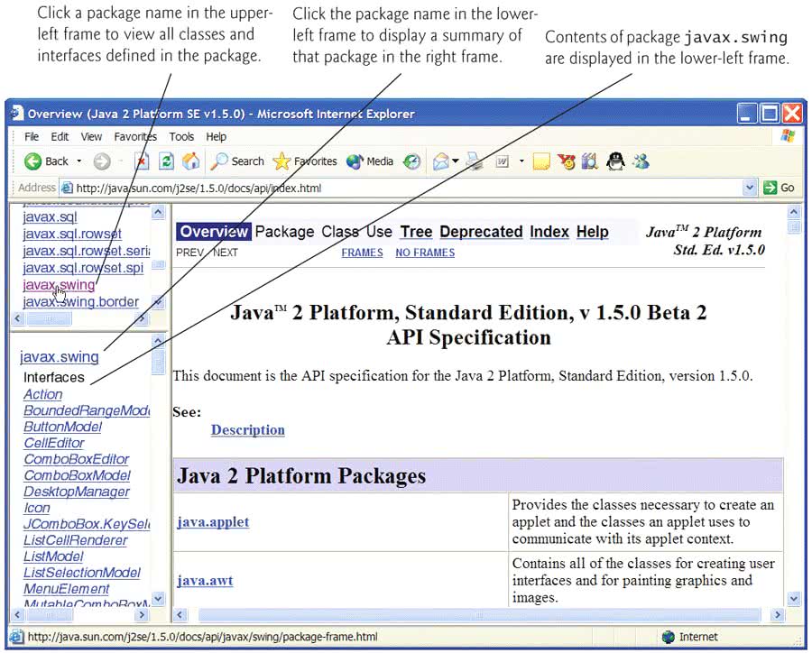Open the java.applet package link

[x=213, y=521]
